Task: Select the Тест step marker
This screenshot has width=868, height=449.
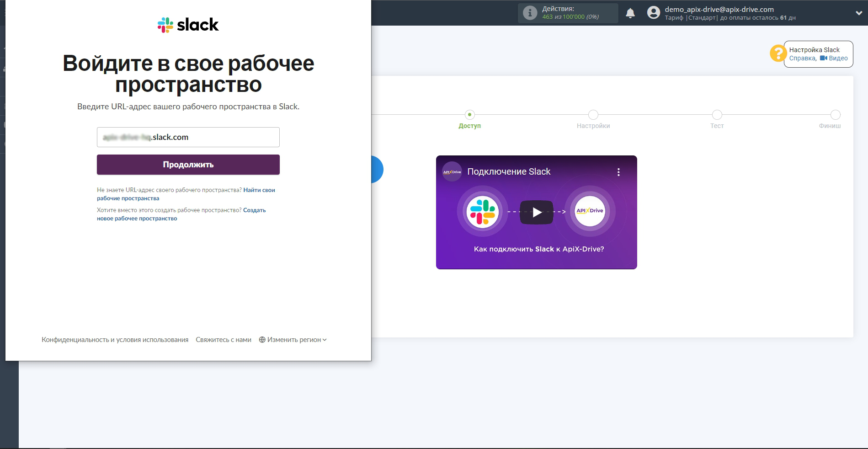Action: (x=717, y=115)
